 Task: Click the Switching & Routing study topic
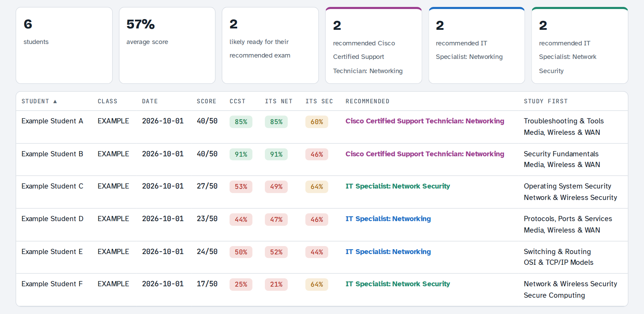click(x=557, y=252)
